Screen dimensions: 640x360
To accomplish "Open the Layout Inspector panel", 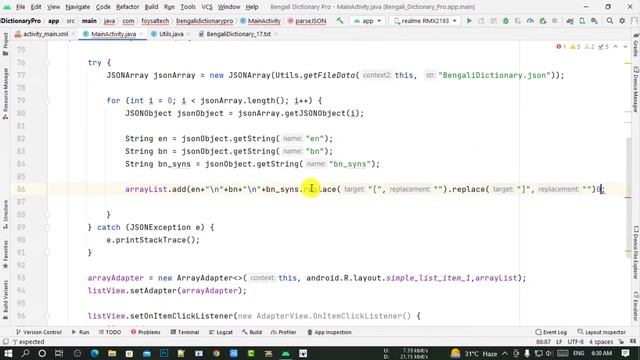I will (602, 332).
